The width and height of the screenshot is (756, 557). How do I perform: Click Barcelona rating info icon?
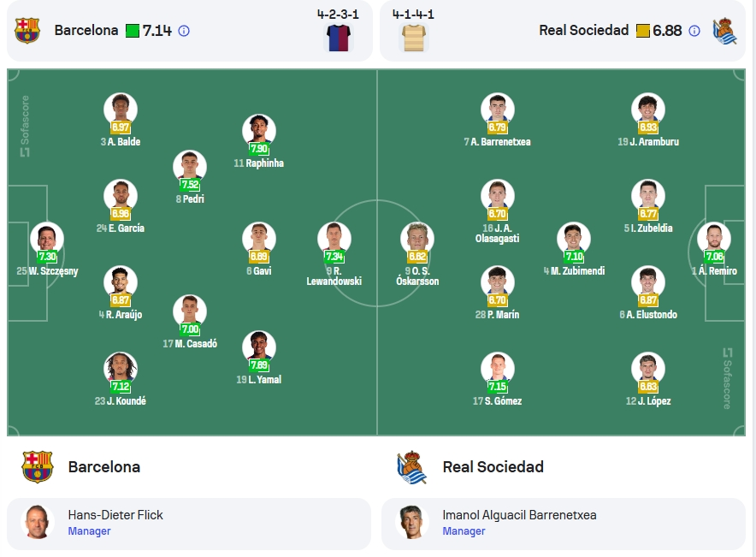pyautogui.click(x=184, y=31)
